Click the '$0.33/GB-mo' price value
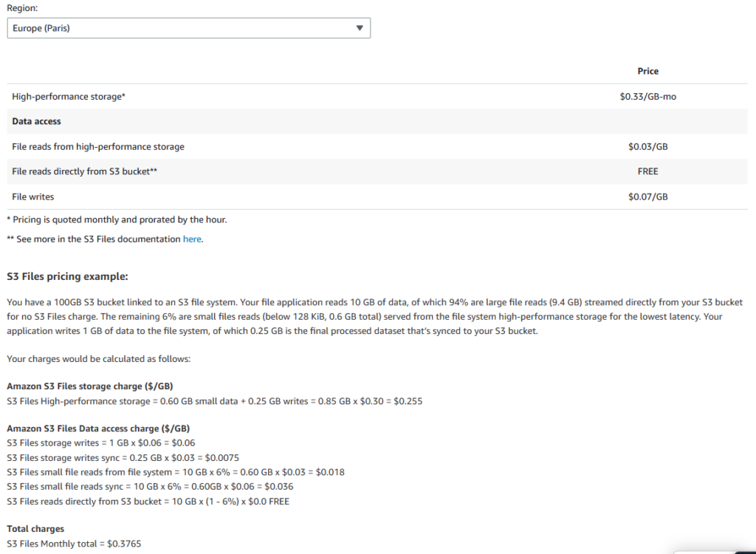 click(647, 97)
